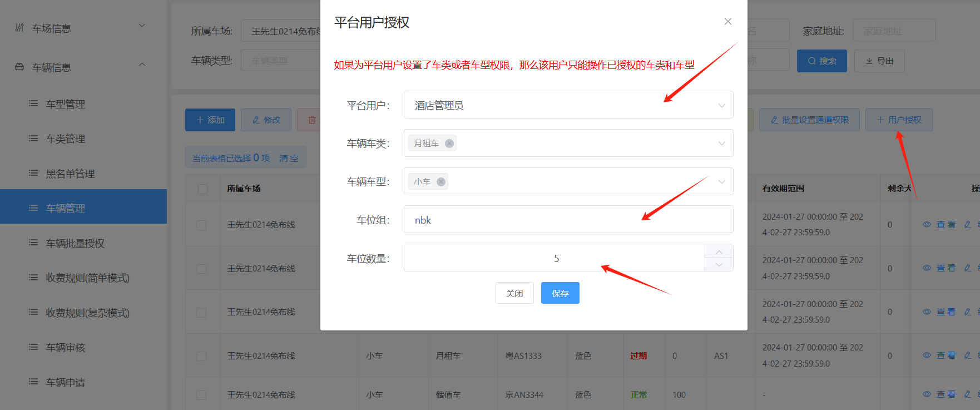Viewport: 980px width, 410px height.
Task: Check the third 王先生0214免布线 row checkbox
Action: [201, 312]
